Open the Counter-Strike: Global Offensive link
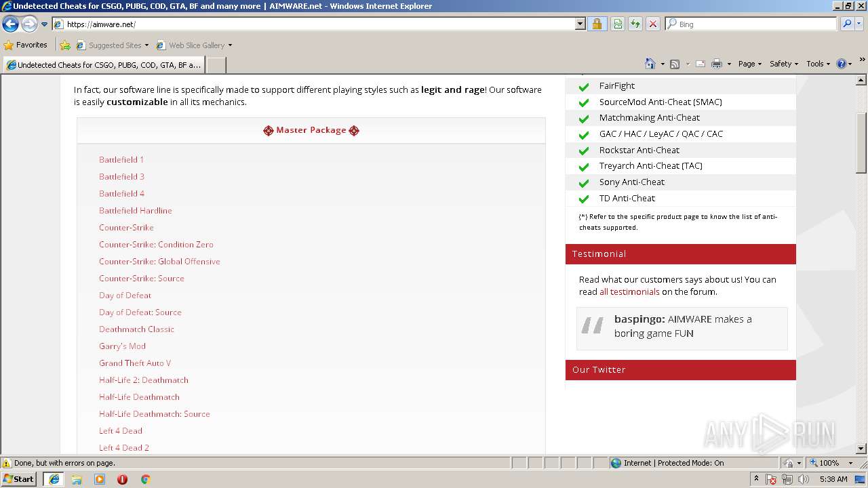The width and height of the screenshot is (868, 488). pyautogui.click(x=159, y=262)
